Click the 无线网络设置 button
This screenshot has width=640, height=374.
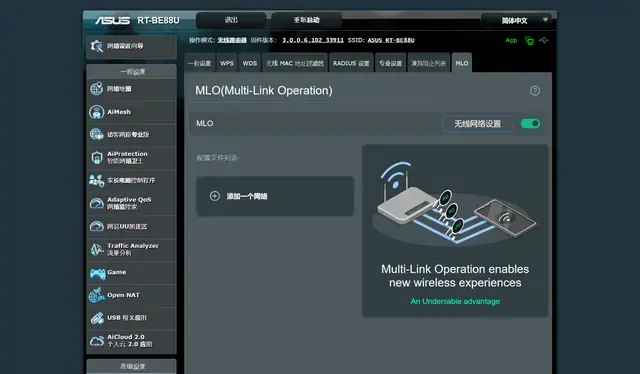tap(478, 124)
